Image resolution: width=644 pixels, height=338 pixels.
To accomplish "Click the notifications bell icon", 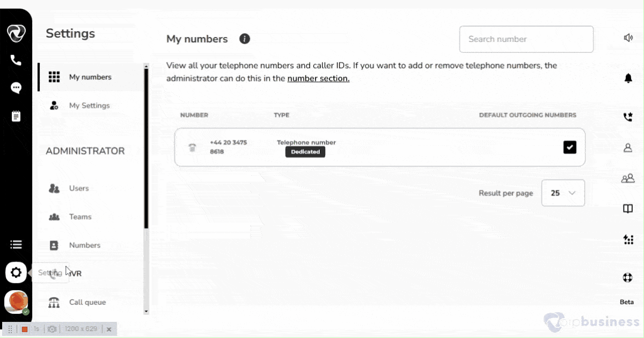I will [628, 78].
